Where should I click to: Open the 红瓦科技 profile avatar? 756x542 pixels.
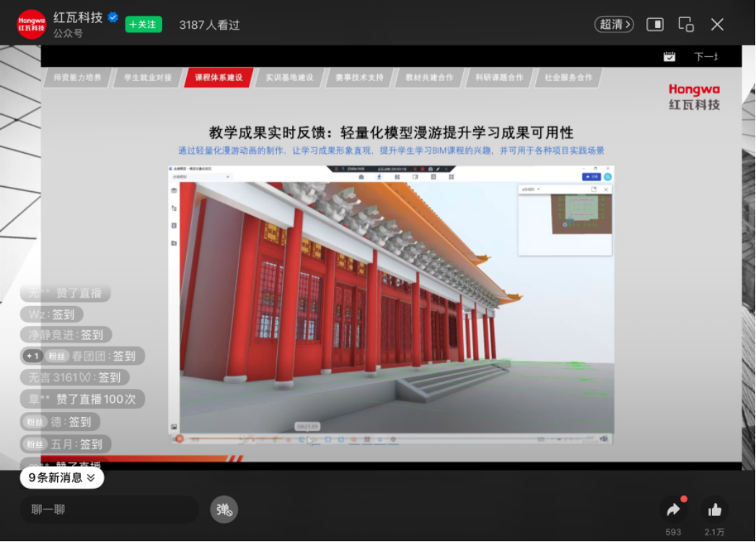click(32, 25)
